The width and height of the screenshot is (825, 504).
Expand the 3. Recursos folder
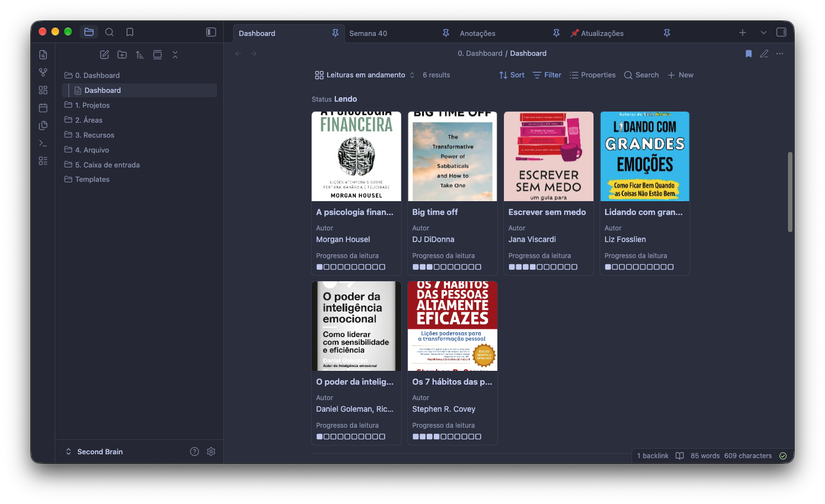138,135
